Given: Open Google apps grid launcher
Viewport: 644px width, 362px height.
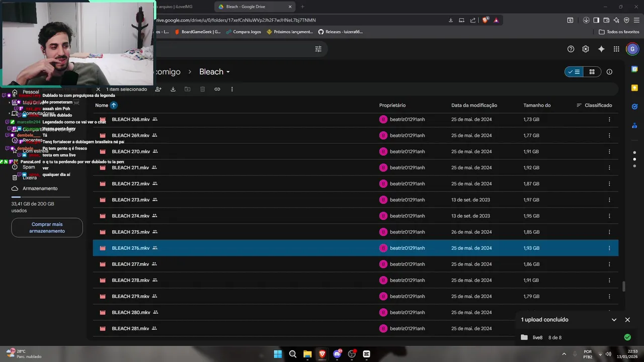Looking at the screenshot, I should (x=616, y=49).
